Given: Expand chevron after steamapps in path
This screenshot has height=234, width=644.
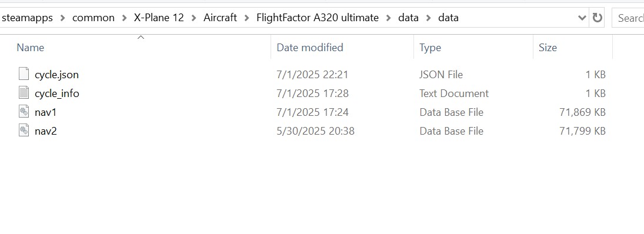Looking at the screenshot, I should tap(62, 18).
